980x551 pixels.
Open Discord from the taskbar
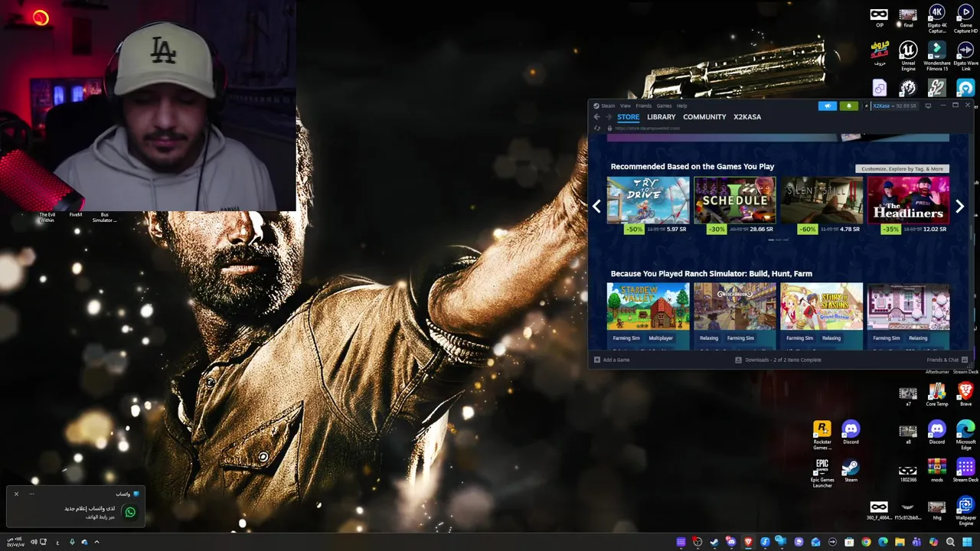click(x=731, y=542)
